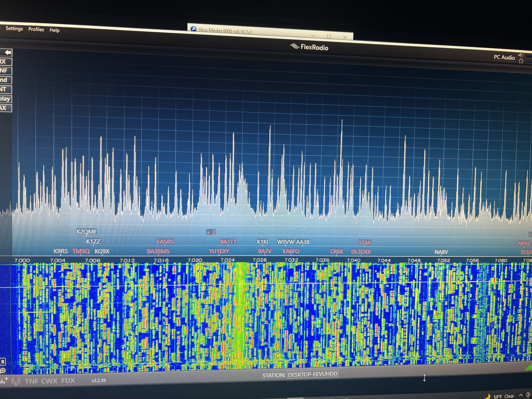
Task: Select the S53A spot label
Action: click(364, 243)
